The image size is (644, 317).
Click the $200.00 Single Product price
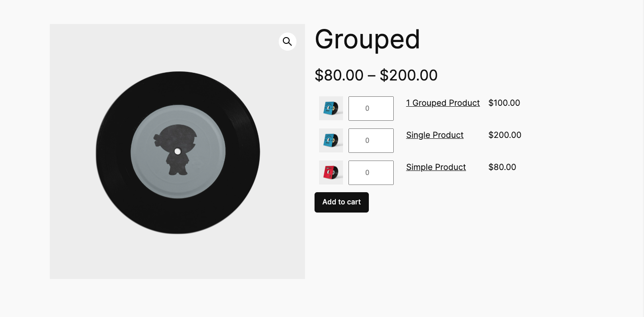[x=505, y=135]
